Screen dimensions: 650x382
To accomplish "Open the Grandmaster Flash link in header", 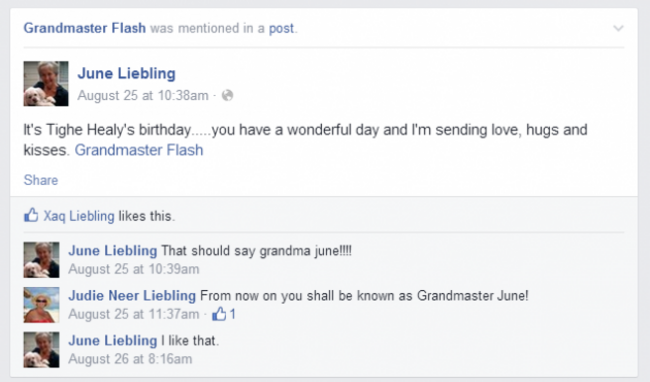I will [x=85, y=28].
